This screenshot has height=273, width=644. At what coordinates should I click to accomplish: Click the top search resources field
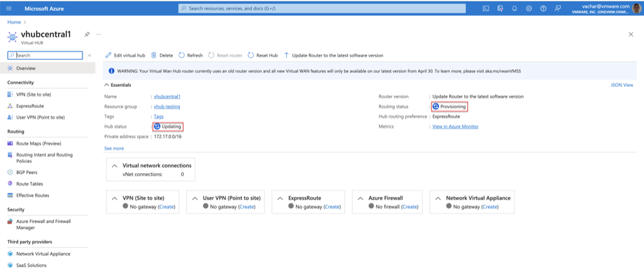(x=322, y=8)
